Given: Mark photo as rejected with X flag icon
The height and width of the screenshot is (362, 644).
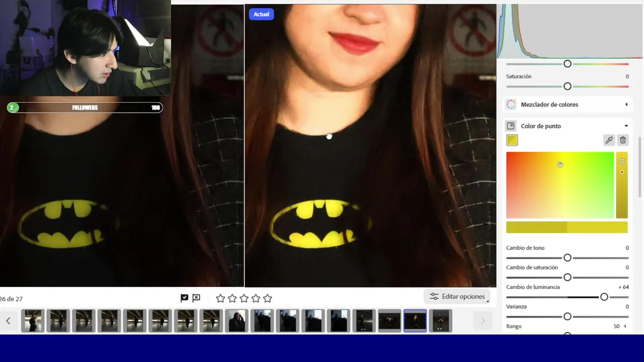Looking at the screenshot, I should pyautogui.click(x=196, y=298).
